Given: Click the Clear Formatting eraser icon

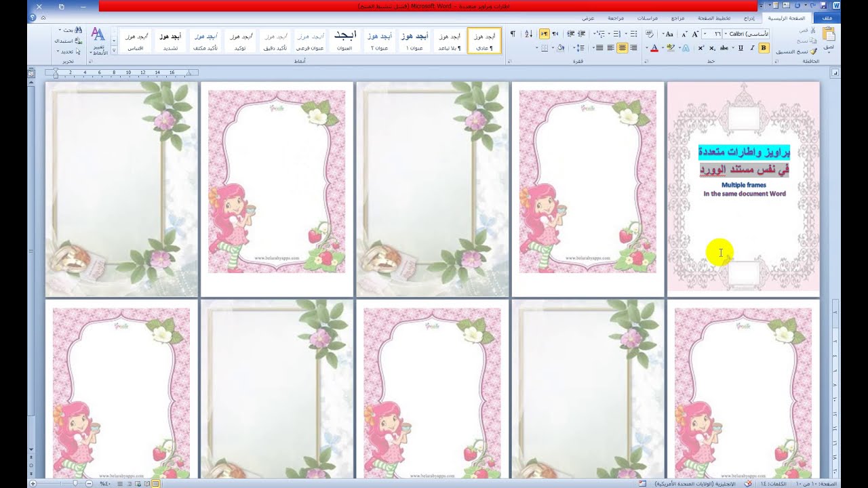Looking at the screenshot, I should [x=648, y=33].
